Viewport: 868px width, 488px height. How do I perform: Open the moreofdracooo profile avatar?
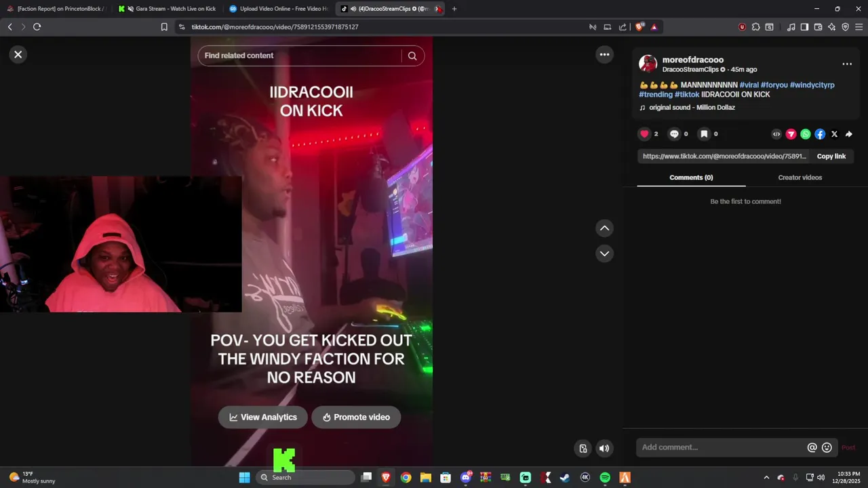pos(648,64)
